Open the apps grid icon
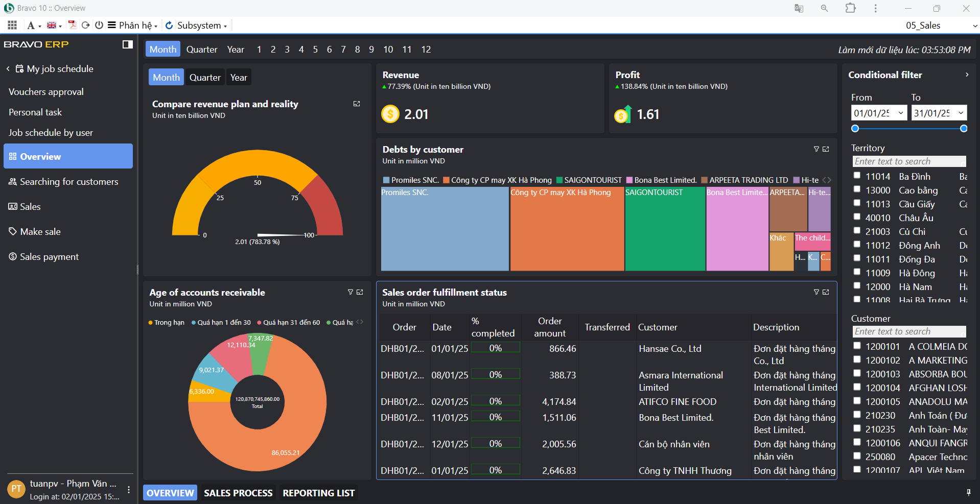Viewport: 980px width, 504px height. [x=12, y=25]
